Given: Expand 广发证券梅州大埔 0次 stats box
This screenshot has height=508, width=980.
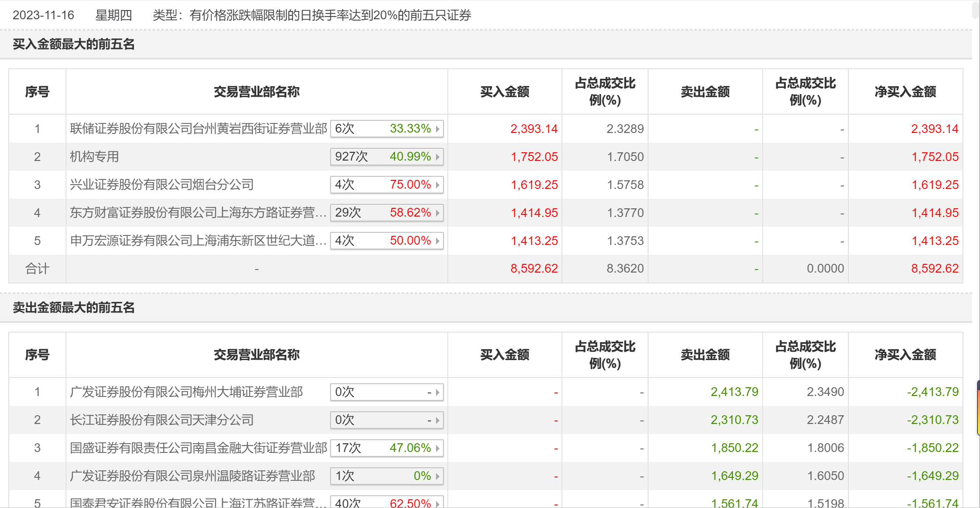Looking at the screenshot, I should pos(387,392).
